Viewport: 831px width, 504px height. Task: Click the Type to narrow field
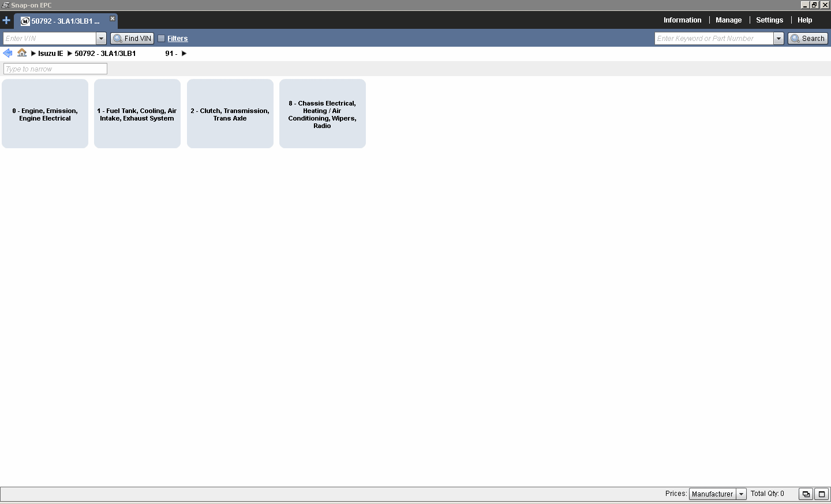click(55, 69)
